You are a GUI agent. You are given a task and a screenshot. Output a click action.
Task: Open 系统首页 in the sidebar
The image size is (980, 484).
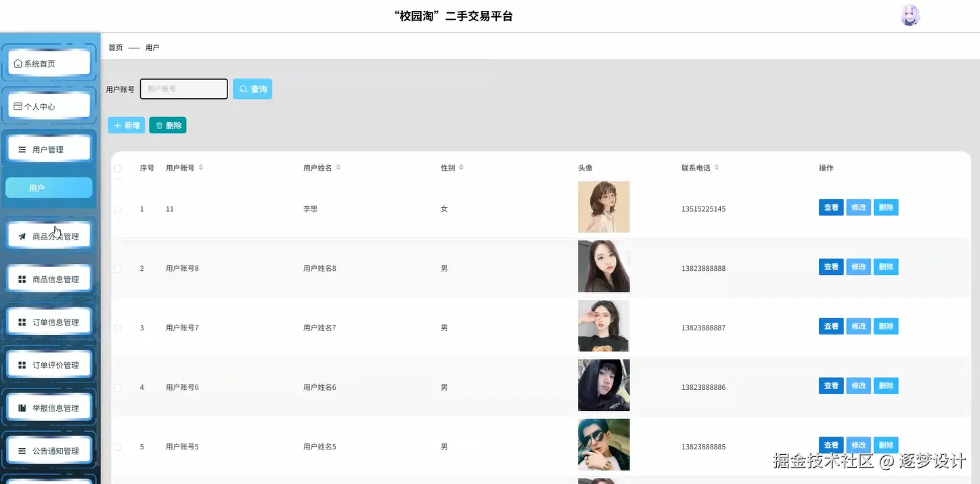(49, 63)
